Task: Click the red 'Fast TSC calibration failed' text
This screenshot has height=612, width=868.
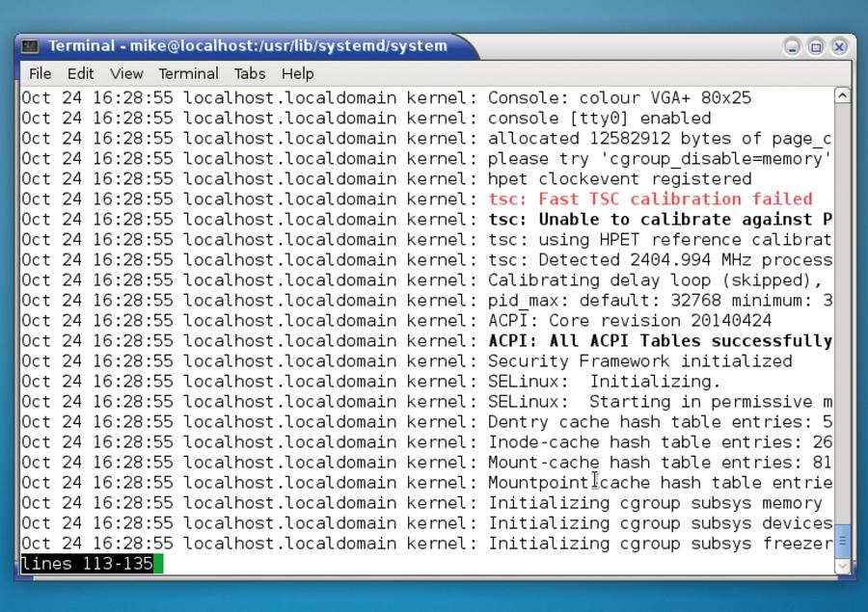Action: pyautogui.click(x=650, y=200)
